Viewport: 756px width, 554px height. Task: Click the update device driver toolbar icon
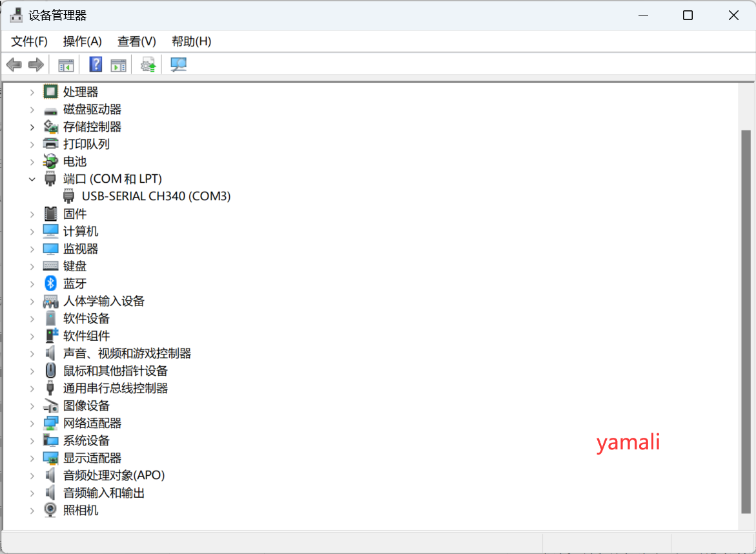pos(148,65)
